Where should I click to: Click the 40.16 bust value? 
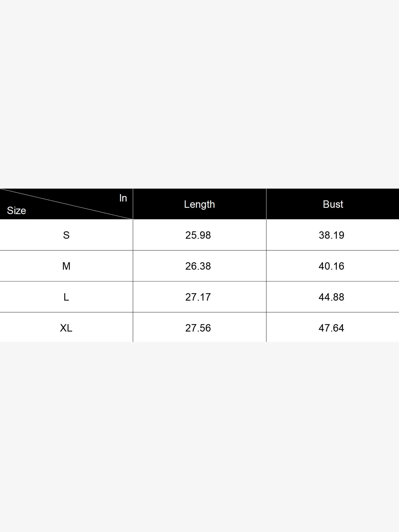tap(331, 266)
